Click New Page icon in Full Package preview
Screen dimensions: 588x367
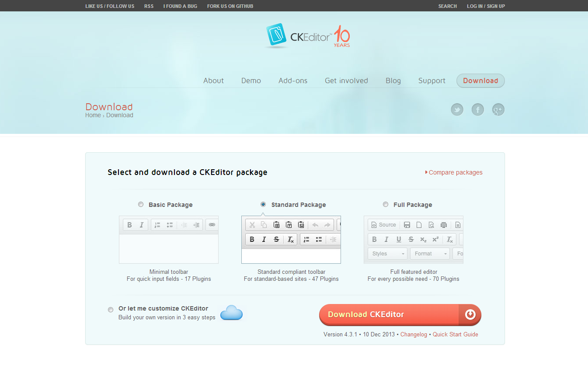(x=419, y=225)
